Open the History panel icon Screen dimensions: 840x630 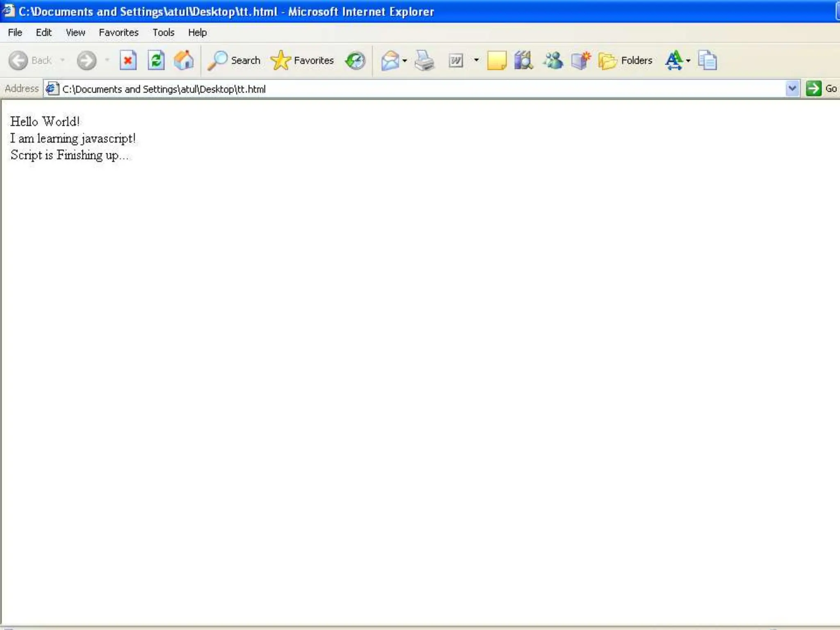coord(355,61)
